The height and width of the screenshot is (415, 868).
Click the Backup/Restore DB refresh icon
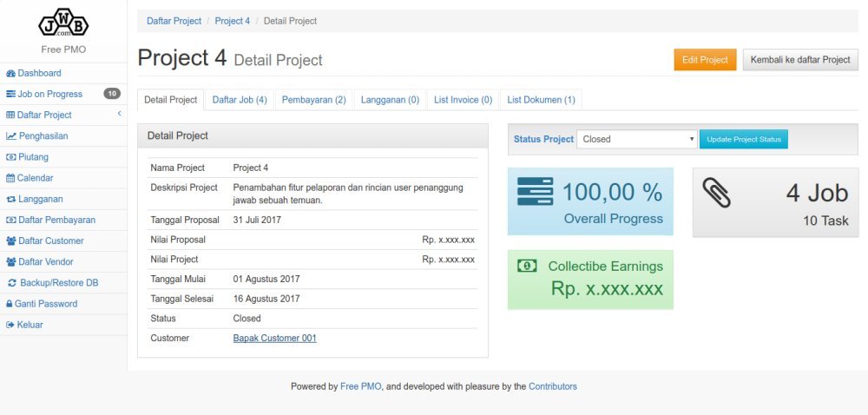click(12, 283)
